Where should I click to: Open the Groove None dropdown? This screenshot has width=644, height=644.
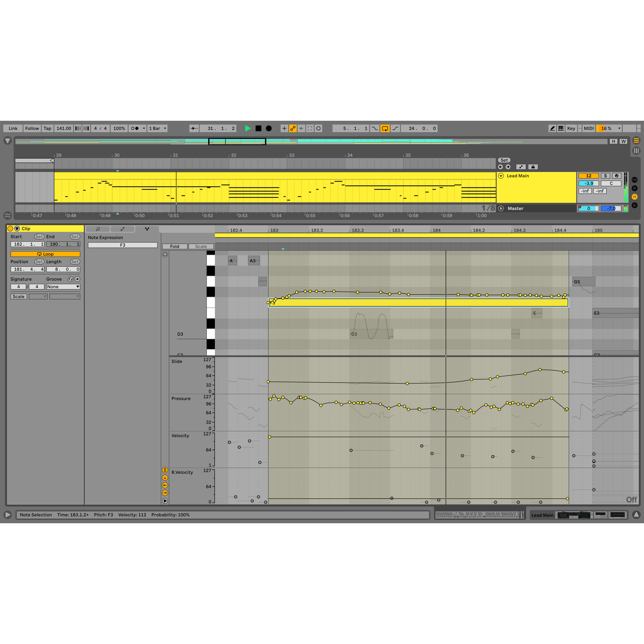tap(63, 287)
